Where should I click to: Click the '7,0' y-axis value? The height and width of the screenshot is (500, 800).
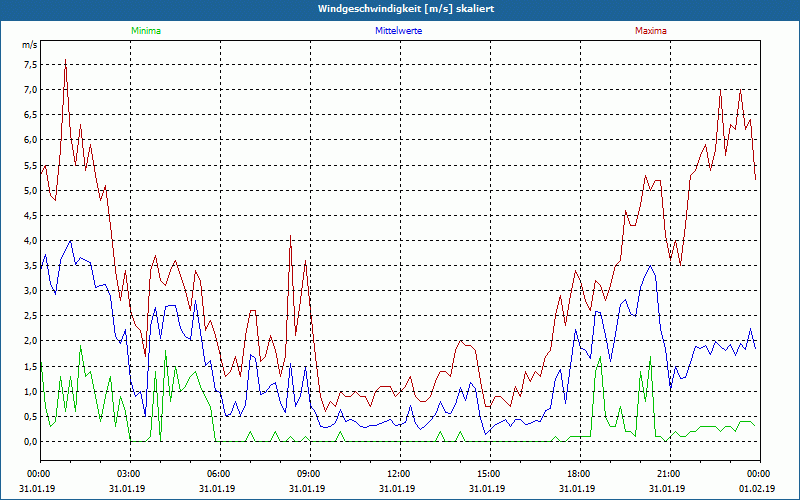click(30, 90)
